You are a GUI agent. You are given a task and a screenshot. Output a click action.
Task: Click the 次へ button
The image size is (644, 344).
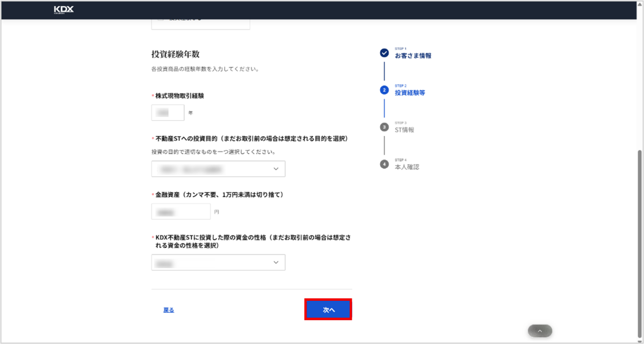[328, 310]
